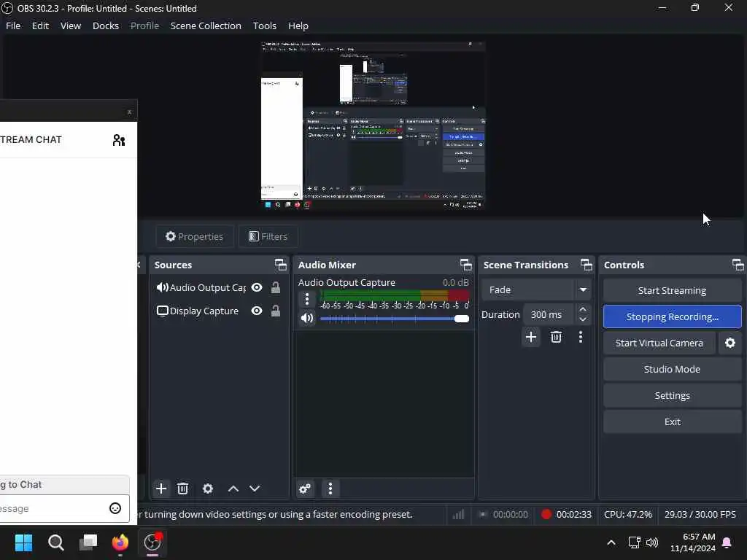Show hidden system tray icons
This screenshot has width=747, height=560.
click(611, 542)
